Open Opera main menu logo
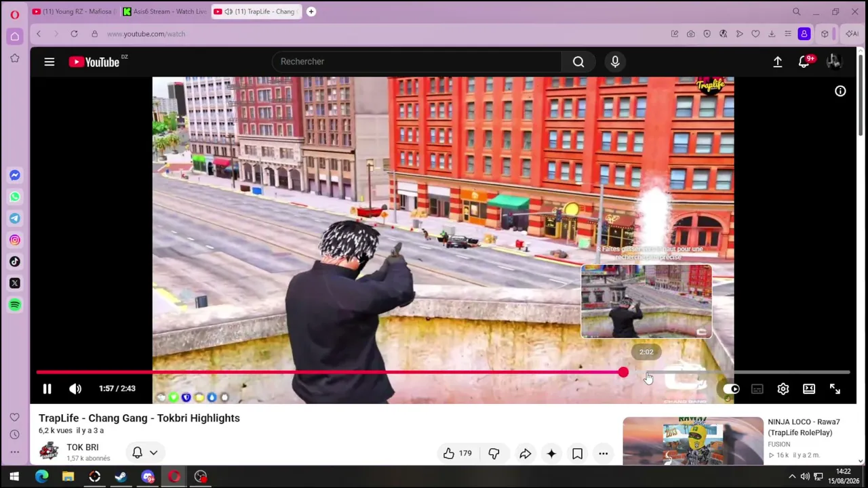Image resolution: width=868 pixels, height=488 pixels. (14, 14)
